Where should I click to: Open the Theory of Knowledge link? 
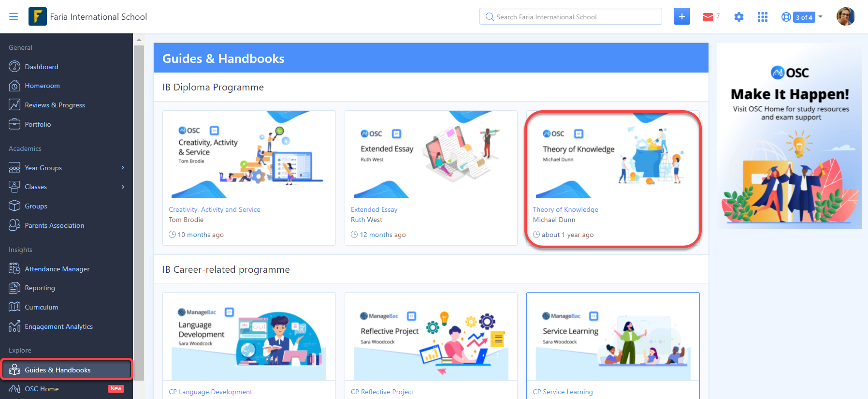click(565, 209)
